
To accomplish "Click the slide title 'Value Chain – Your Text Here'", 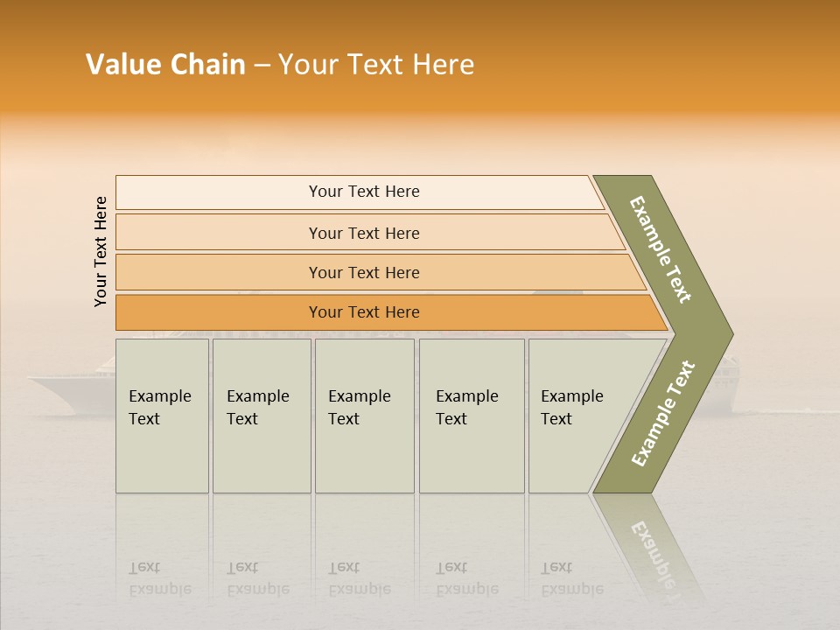I will tap(280, 64).
